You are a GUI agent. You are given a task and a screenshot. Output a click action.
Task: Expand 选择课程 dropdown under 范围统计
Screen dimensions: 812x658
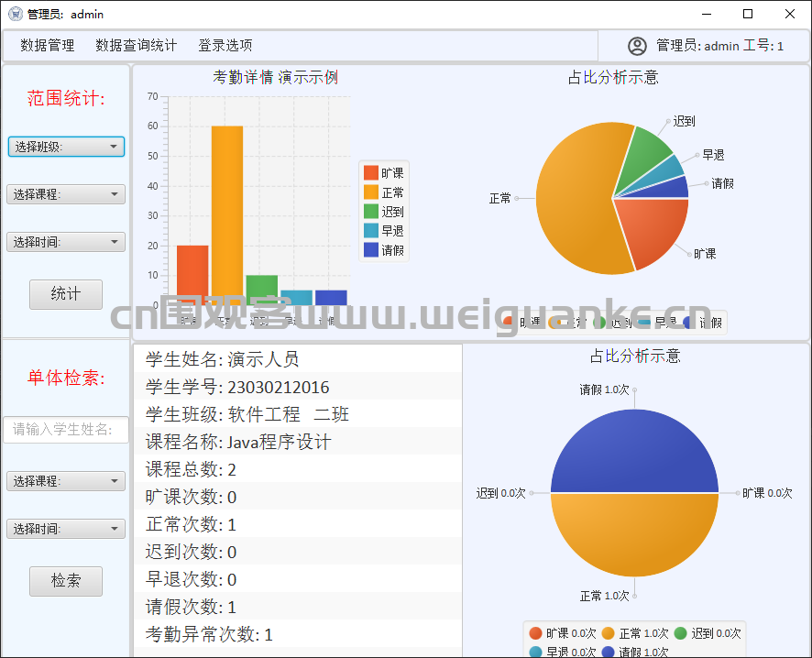[x=66, y=194]
